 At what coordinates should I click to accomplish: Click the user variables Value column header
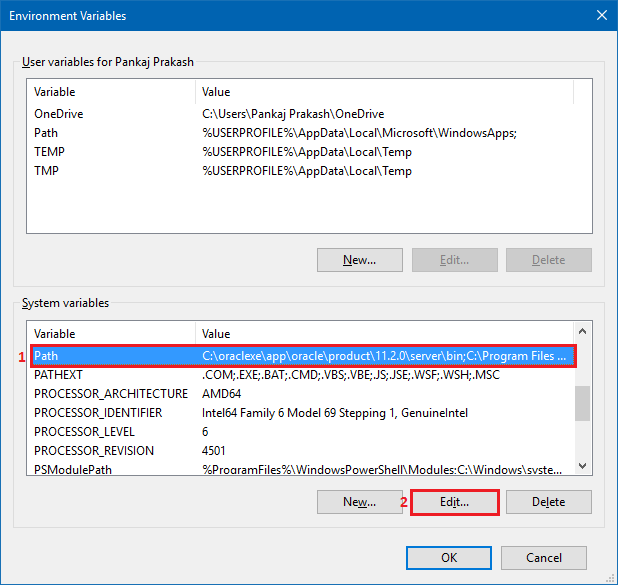pyautogui.click(x=384, y=92)
